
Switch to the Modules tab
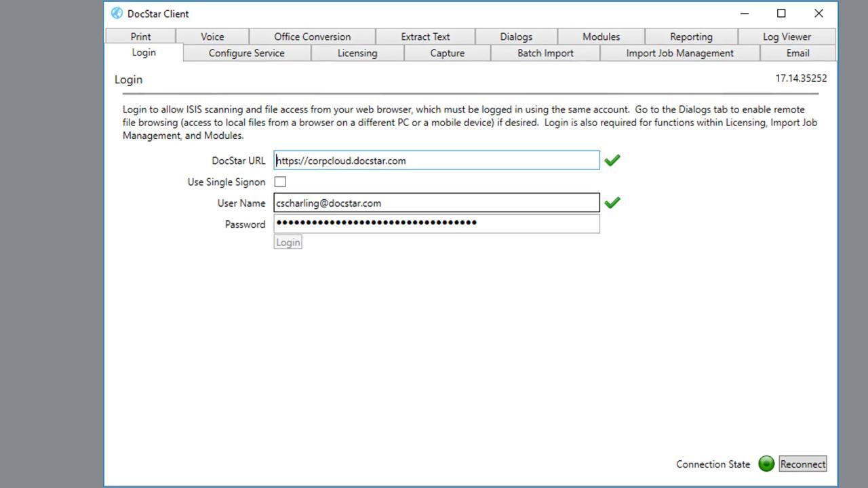click(x=601, y=37)
